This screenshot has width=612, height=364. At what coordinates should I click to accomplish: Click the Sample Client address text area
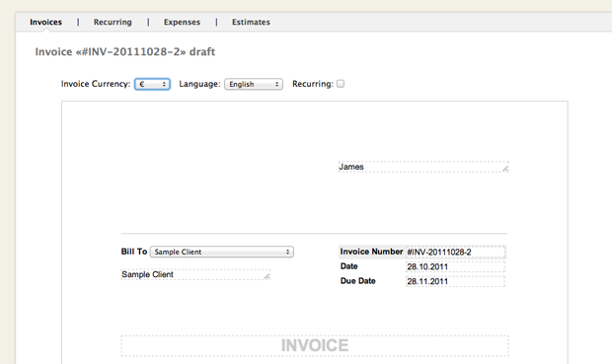(x=195, y=274)
